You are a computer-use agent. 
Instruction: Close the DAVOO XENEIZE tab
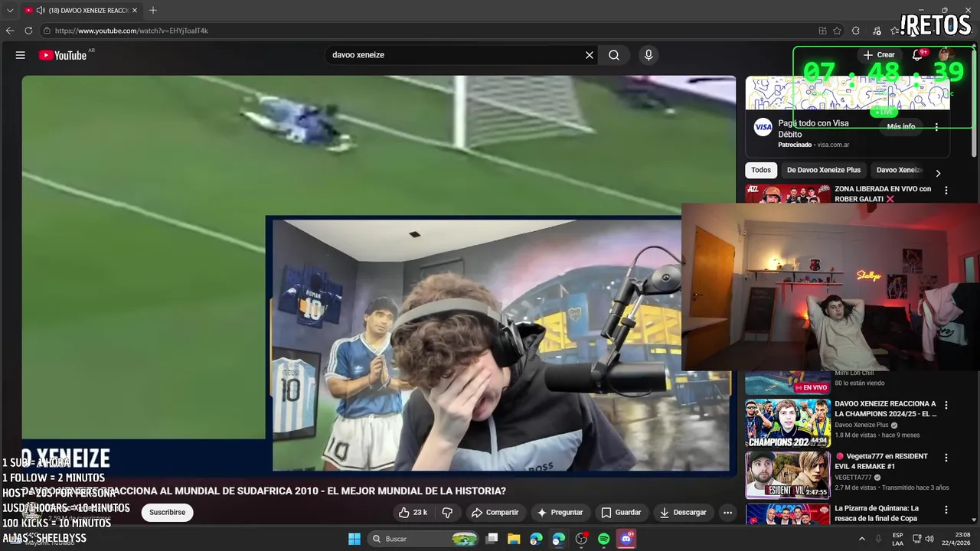click(x=135, y=11)
